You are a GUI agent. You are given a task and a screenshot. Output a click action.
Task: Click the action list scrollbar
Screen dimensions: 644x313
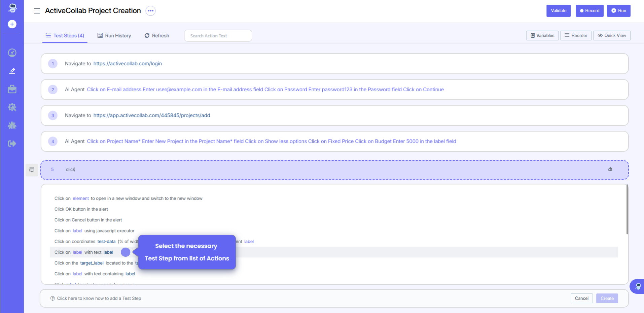click(627, 210)
